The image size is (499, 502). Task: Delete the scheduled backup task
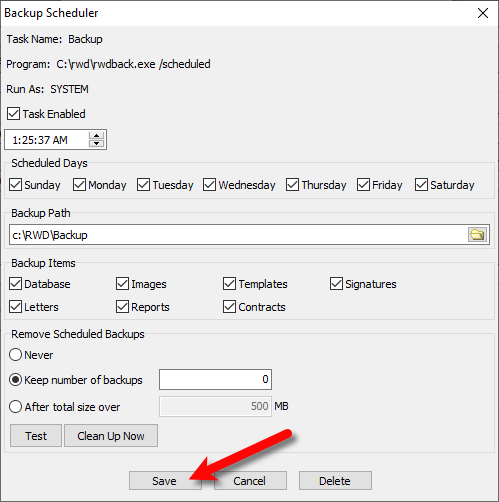point(335,481)
